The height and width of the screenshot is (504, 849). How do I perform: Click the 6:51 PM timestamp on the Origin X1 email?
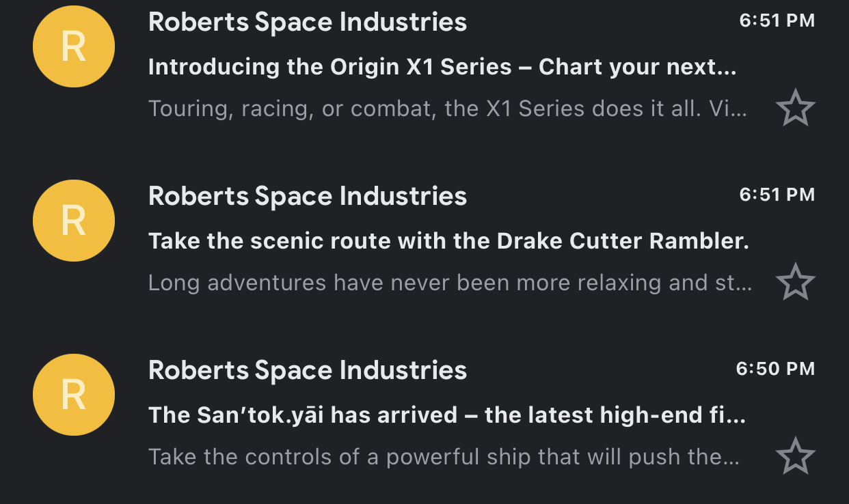(x=777, y=21)
